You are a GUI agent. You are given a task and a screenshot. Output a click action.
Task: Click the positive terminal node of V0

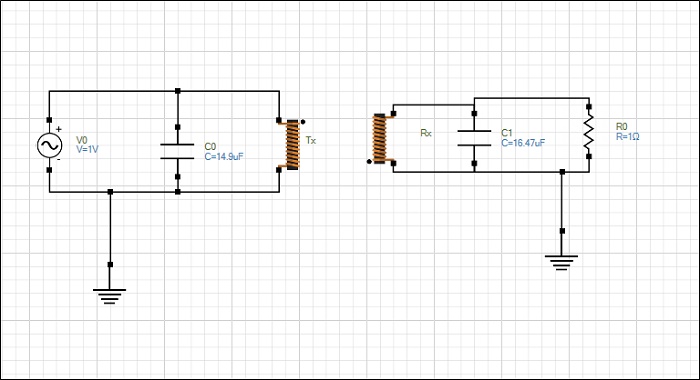[49, 120]
